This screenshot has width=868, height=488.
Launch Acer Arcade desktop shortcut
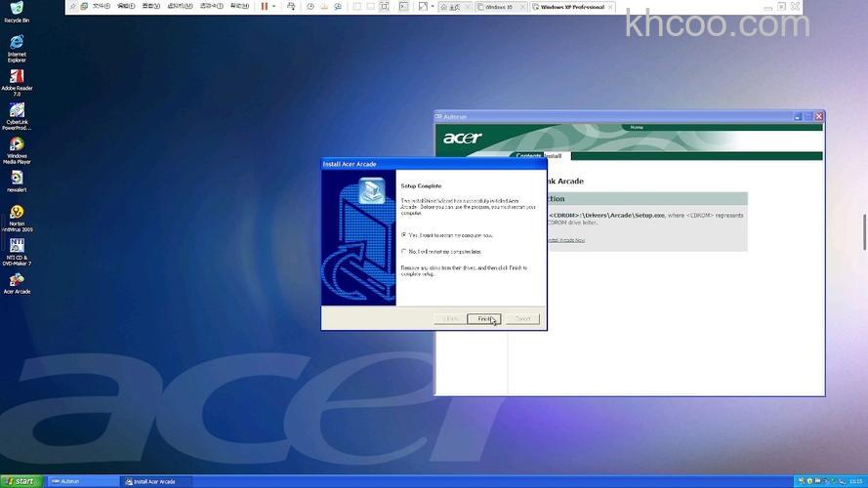point(17,280)
